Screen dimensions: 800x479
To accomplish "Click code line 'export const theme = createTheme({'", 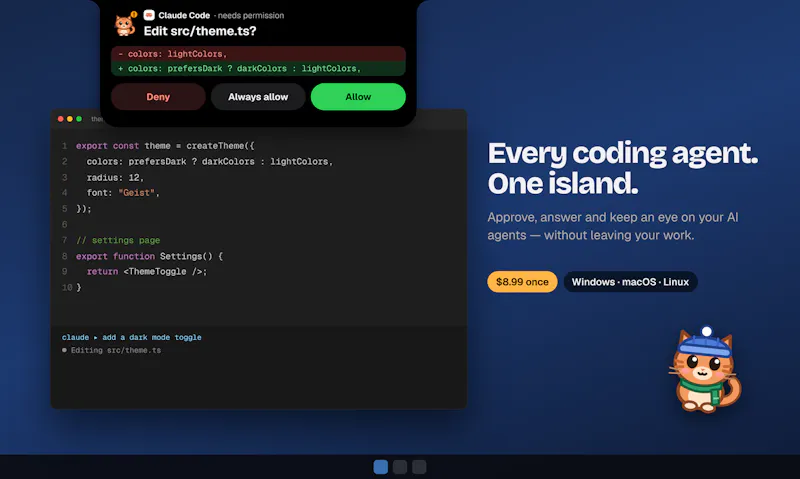I will tap(165, 146).
